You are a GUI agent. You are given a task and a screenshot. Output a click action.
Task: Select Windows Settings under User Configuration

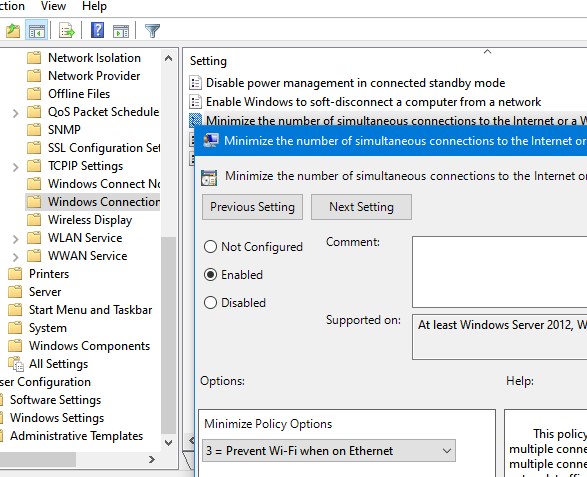click(57, 418)
